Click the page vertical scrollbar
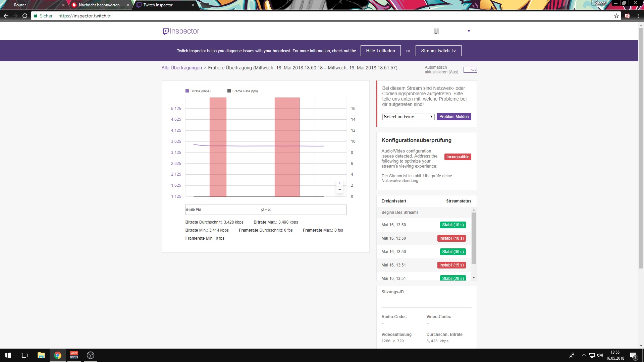Image resolution: width=644 pixels, height=362 pixels. pos(641,147)
